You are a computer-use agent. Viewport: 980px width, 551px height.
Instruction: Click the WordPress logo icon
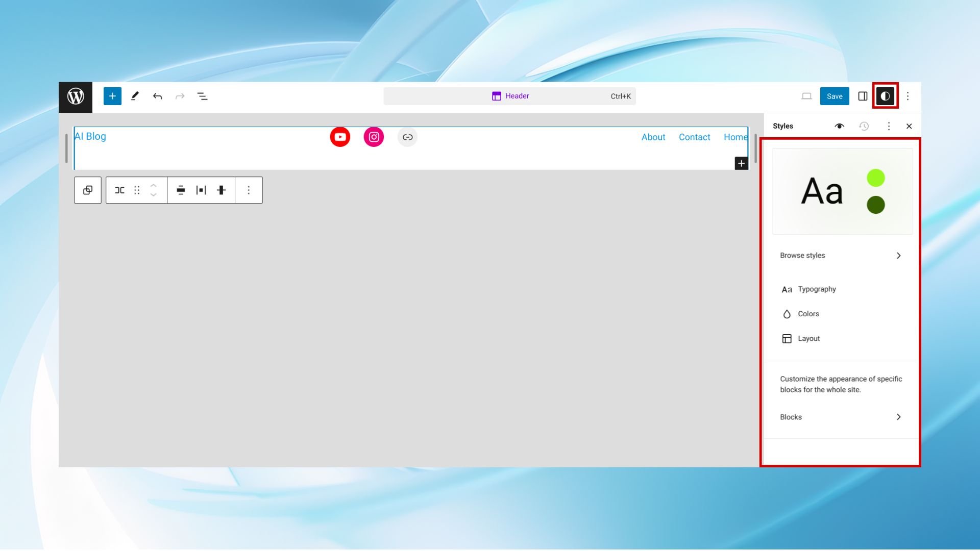tap(76, 96)
